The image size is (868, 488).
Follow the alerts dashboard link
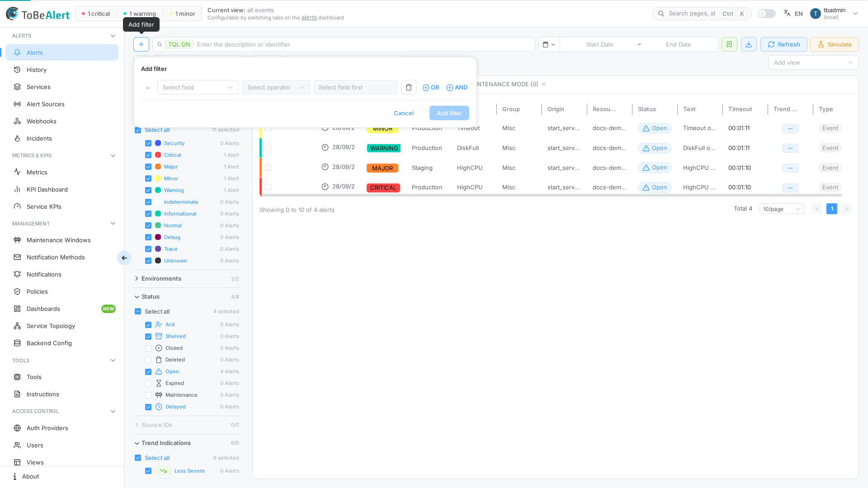pyautogui.click(x=309, y=18)
